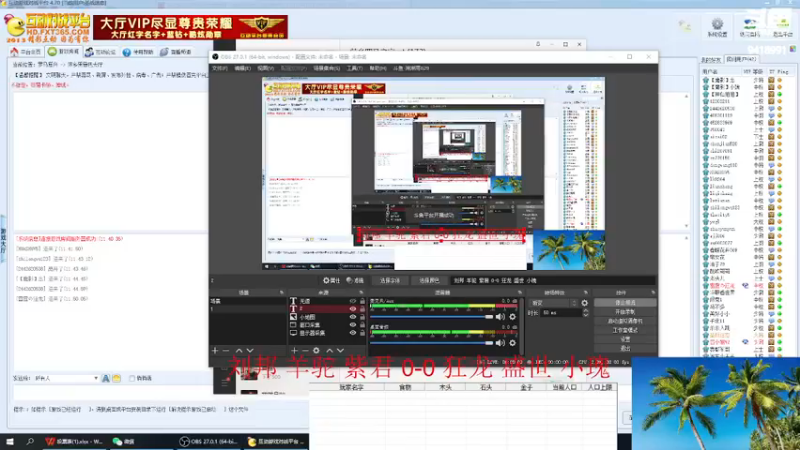The width and height of the screenshot is (800, 450).
Task: Click exit button in OBS Controls
Action: [625, 348]
